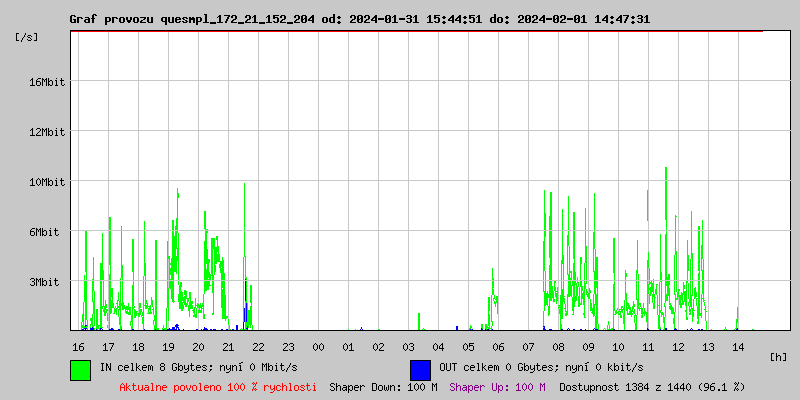
Task: Click the [/s] unit label
Action: 28,37
